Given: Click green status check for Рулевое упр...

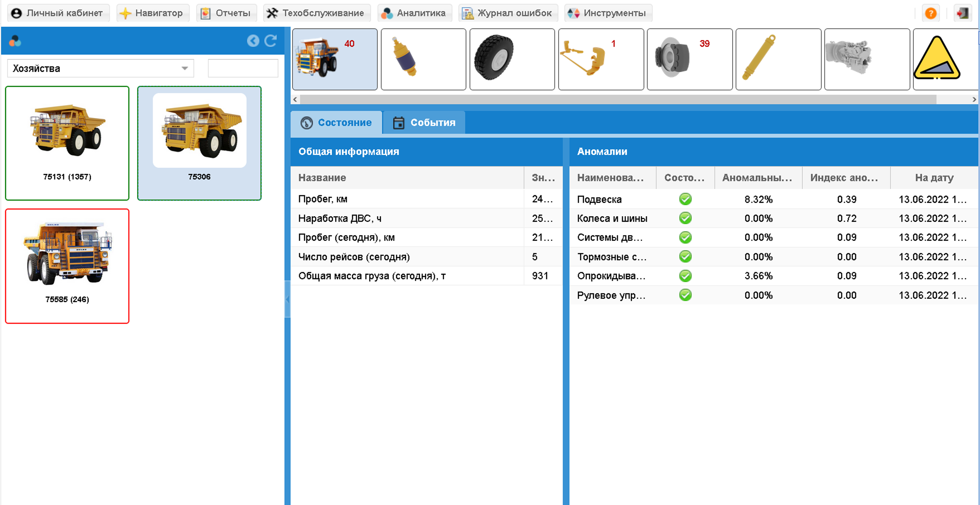Looking at the screenshot, I should [685, 295].
